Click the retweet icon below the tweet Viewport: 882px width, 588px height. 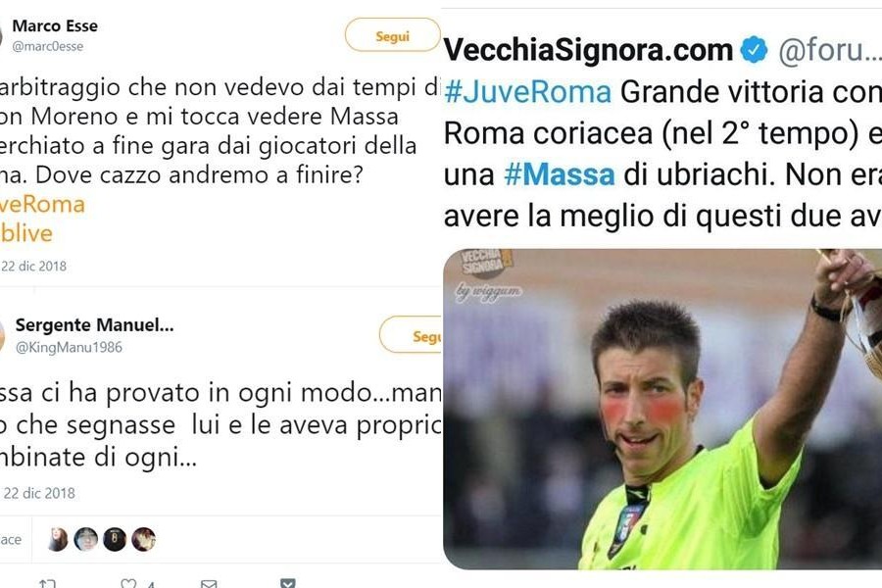[48, 583]
